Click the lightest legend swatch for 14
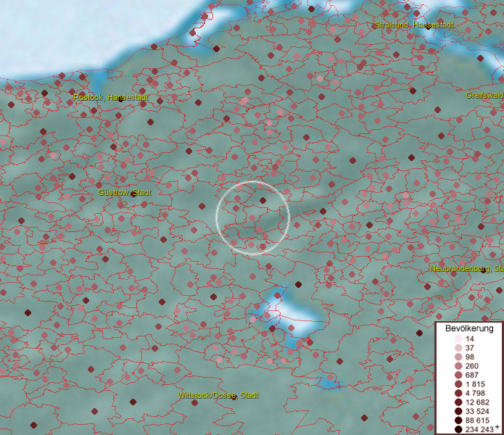 point(458,339)
